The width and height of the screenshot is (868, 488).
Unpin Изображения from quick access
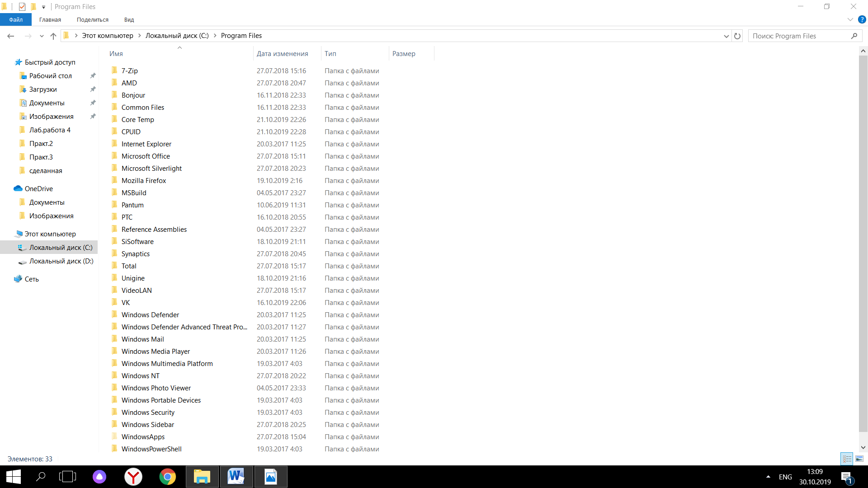pyautogui.click(x=93, y=116)
